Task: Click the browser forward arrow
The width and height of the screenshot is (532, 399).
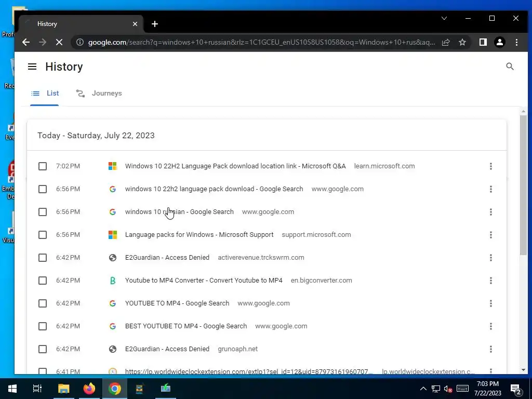Action: 43,42
